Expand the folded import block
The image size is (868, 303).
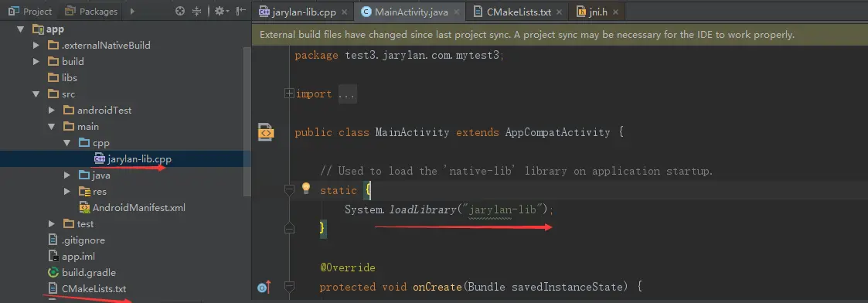[288, 94]
